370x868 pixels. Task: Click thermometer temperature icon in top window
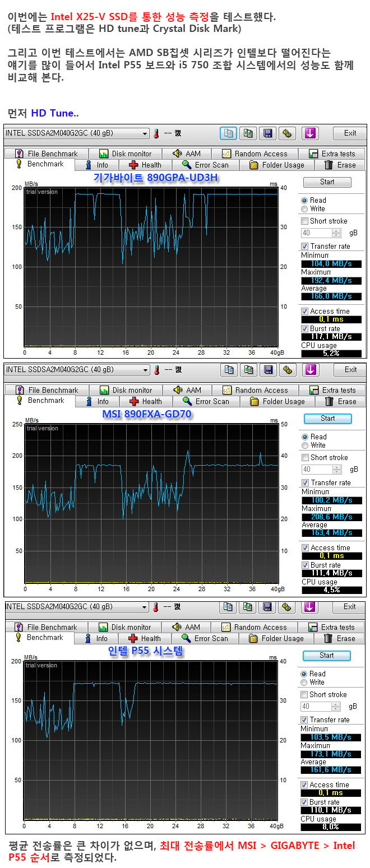tap(156, 133)
